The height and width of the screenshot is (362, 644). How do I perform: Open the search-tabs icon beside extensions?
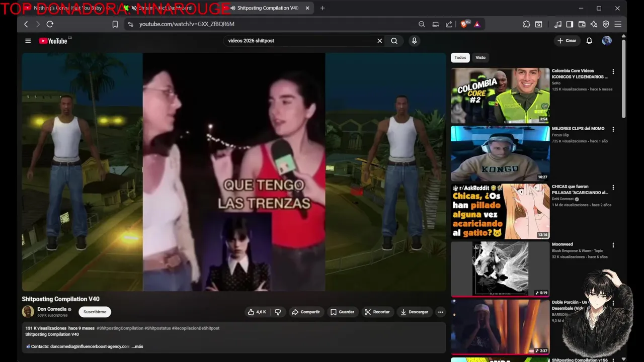click(538, 24)
